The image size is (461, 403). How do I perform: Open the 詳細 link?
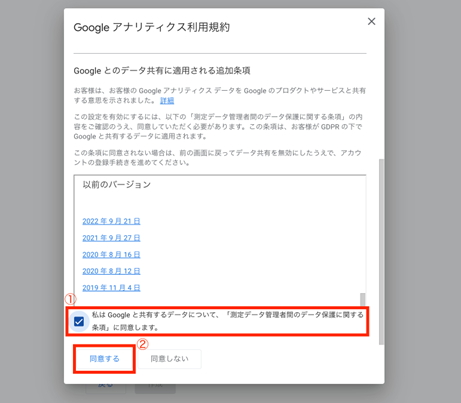[167, 100]
